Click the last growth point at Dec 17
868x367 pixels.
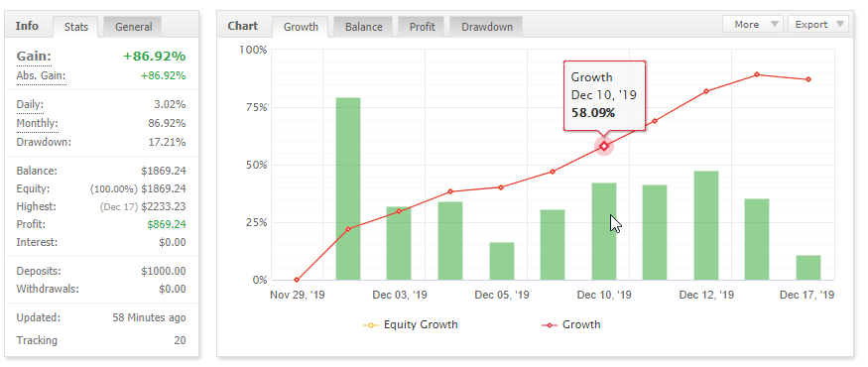coord(808,79)
